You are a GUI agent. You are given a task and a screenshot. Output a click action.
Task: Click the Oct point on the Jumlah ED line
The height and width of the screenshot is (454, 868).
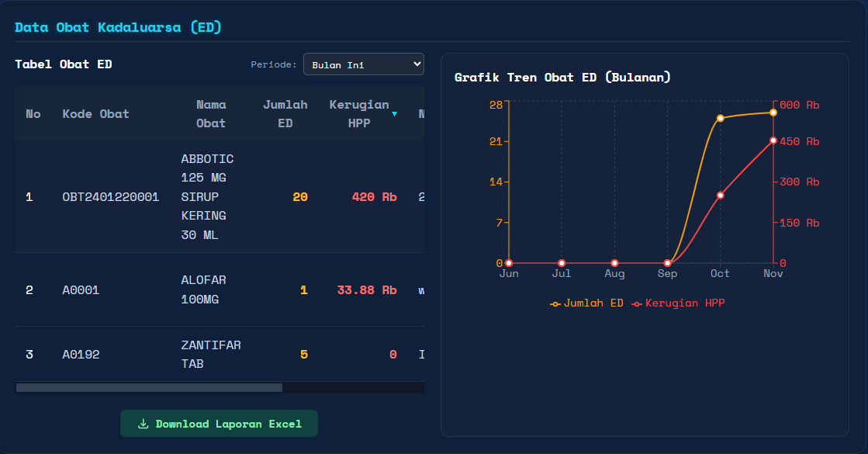tap(720, 118)
